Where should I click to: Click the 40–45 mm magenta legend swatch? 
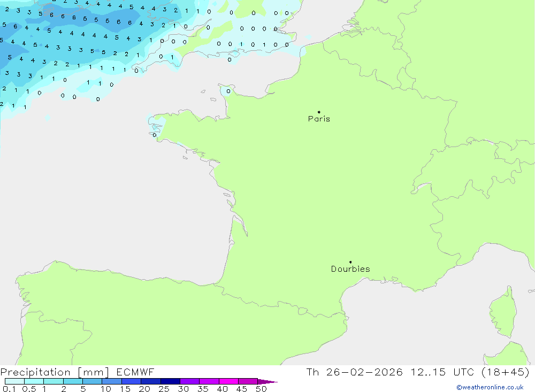(x=228, y=381)
